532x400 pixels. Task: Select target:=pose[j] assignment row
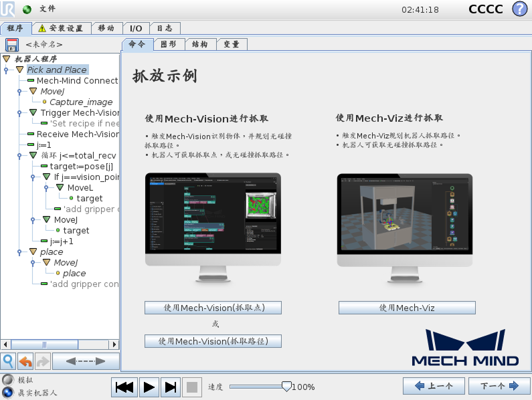pos(77,167)
